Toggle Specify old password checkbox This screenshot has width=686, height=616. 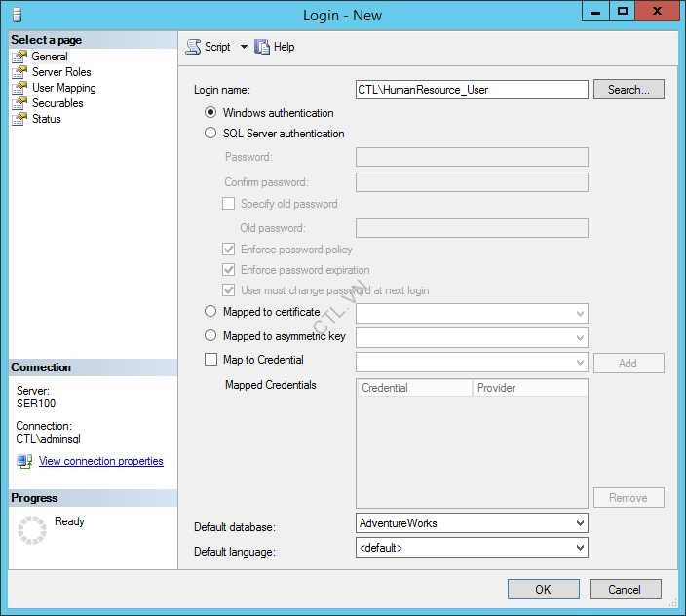coord(228,203)
